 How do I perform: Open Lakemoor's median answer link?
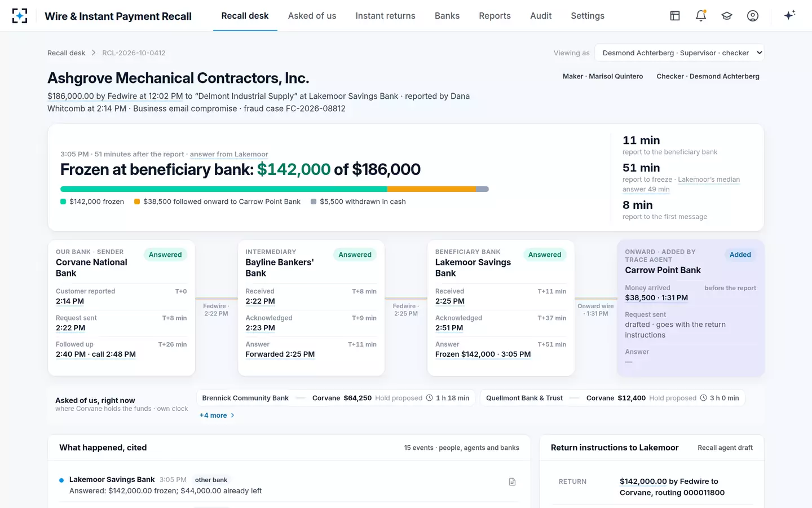681,184
